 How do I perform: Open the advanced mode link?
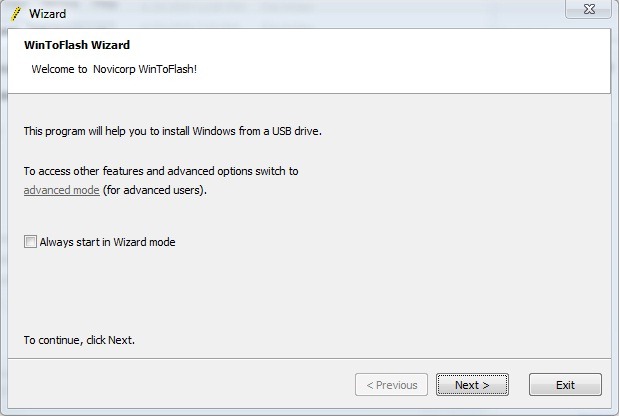[x=61, y=190]
